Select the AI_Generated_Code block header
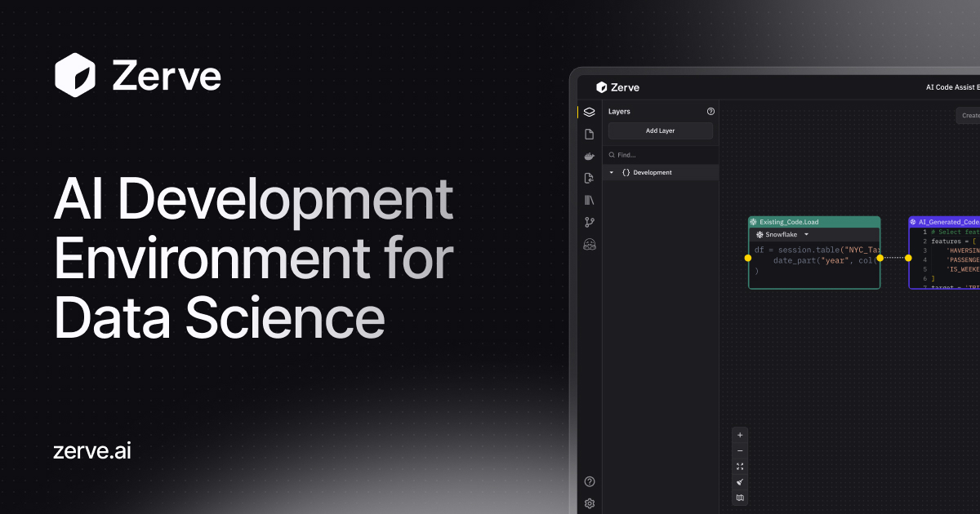Screen dimensions: 980x514 click(x=947, y=221)
